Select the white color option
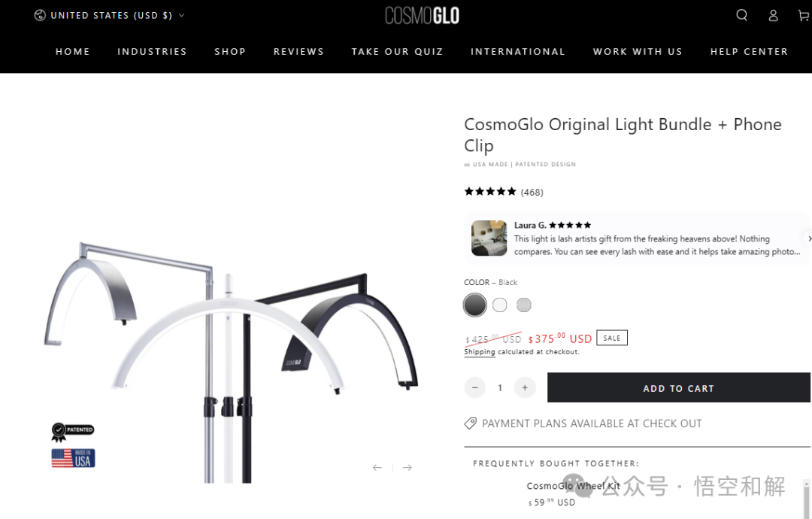The height and width of the screenshot is (519, 812). pyautogui.click(x=500, y=305)
